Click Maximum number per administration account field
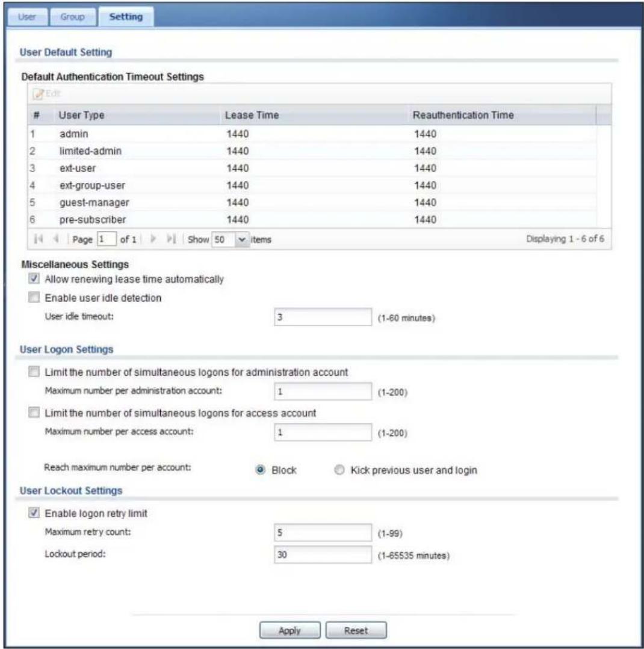This screenshot has height=649, width=644. pos(323,392)
